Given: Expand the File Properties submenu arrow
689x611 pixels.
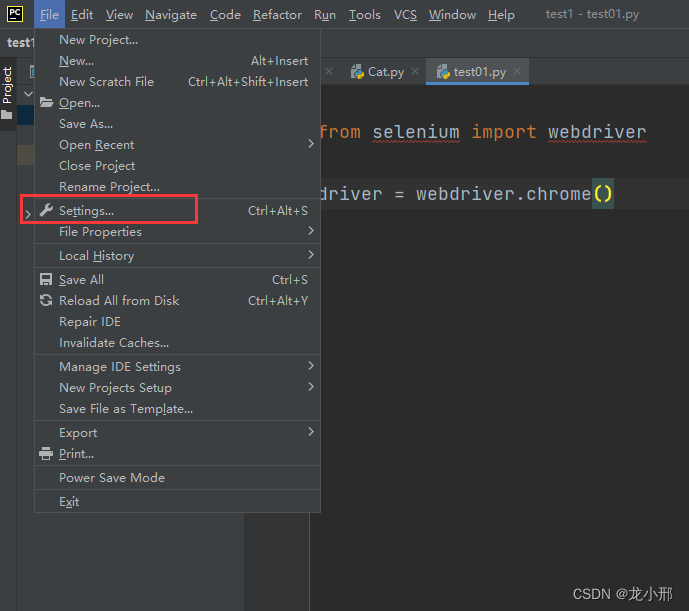Looking at the screenshot, I should click(x=311, y=231).
